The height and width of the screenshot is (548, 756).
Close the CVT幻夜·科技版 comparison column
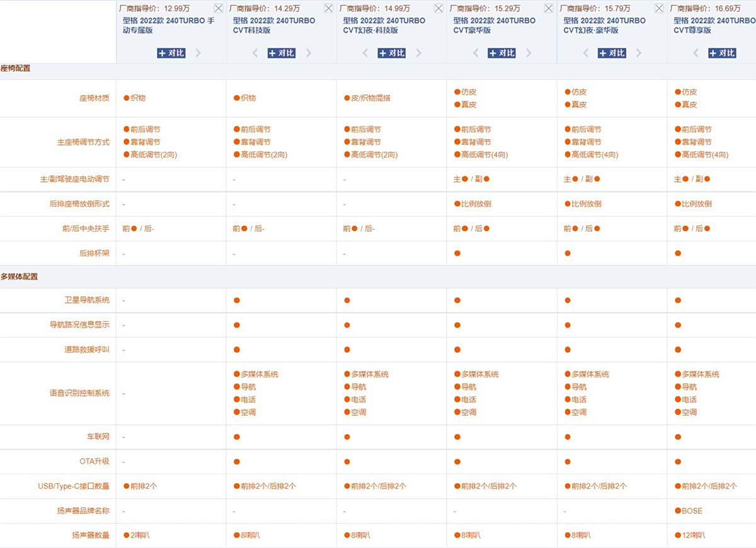pyautogui.click(x=438, y=8)
